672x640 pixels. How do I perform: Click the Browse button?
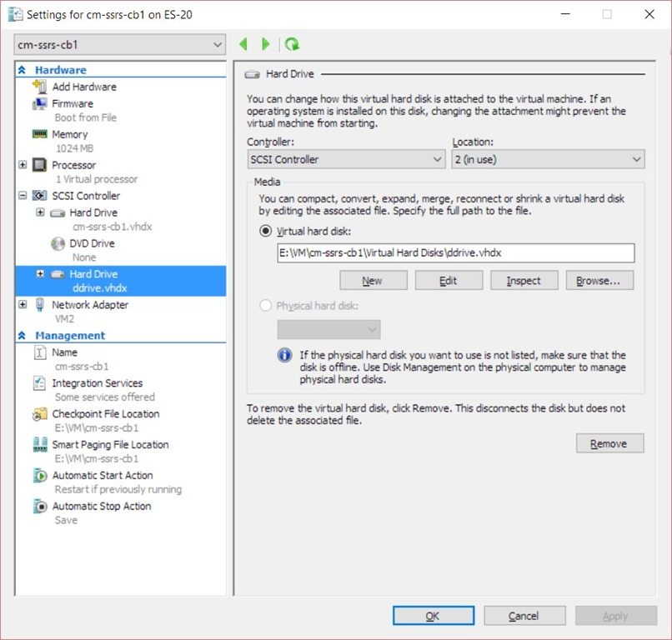599,281
